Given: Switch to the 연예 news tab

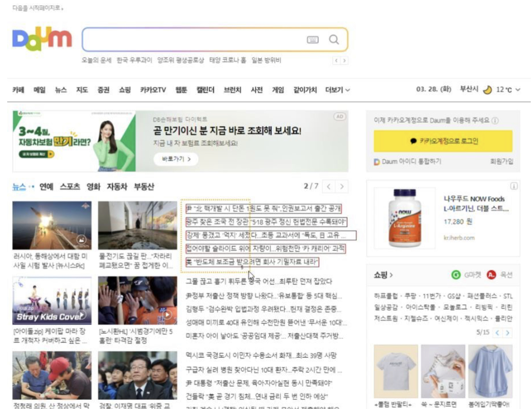Looking at the screenshot, I should tap(46, 187).
